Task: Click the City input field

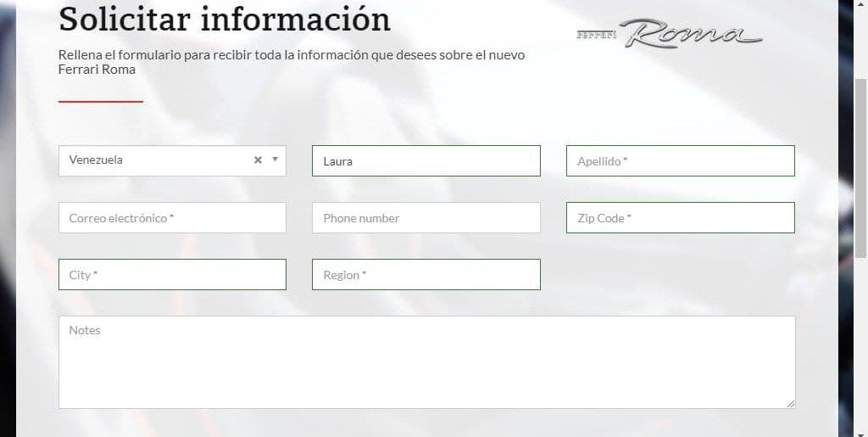Action: pos(172,275)
